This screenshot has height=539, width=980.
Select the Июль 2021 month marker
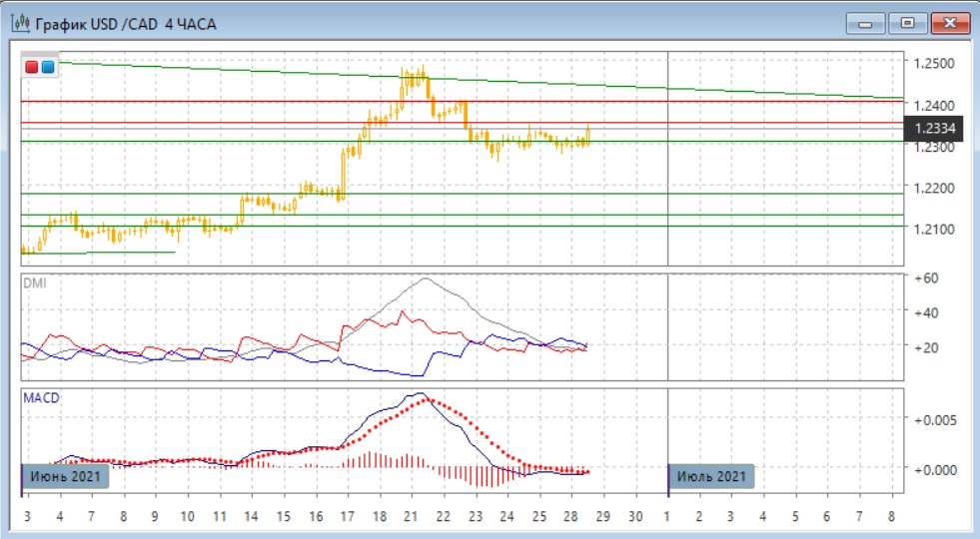[710, 477]
